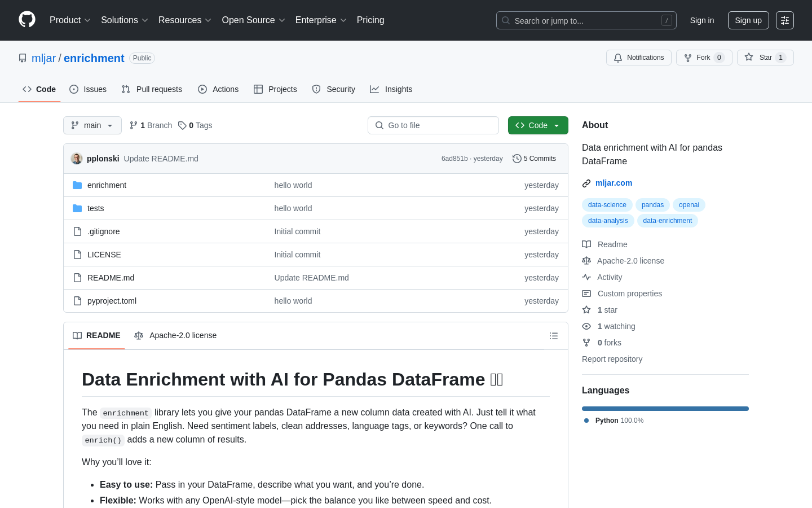Click the data-science topic tag

click(x=607, y=205)
